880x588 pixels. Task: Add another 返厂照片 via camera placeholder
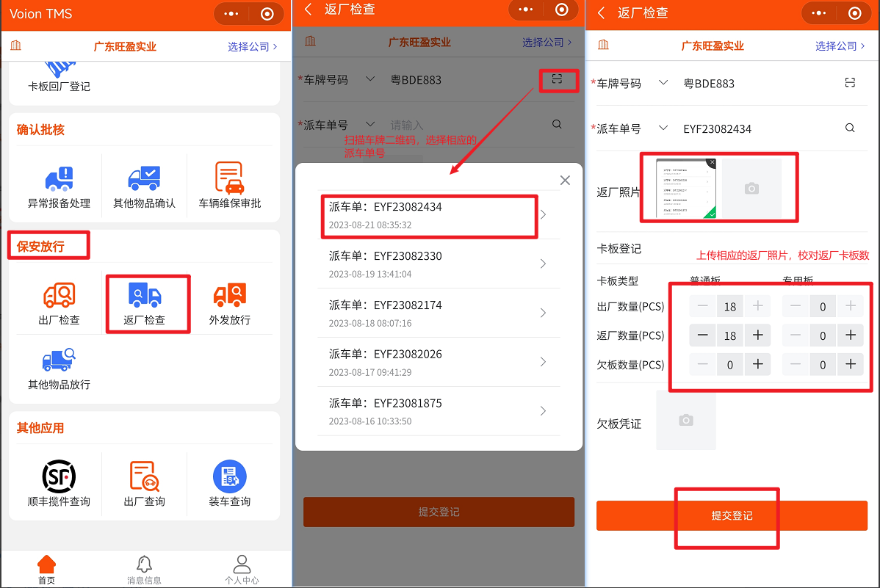pos(752,189)
